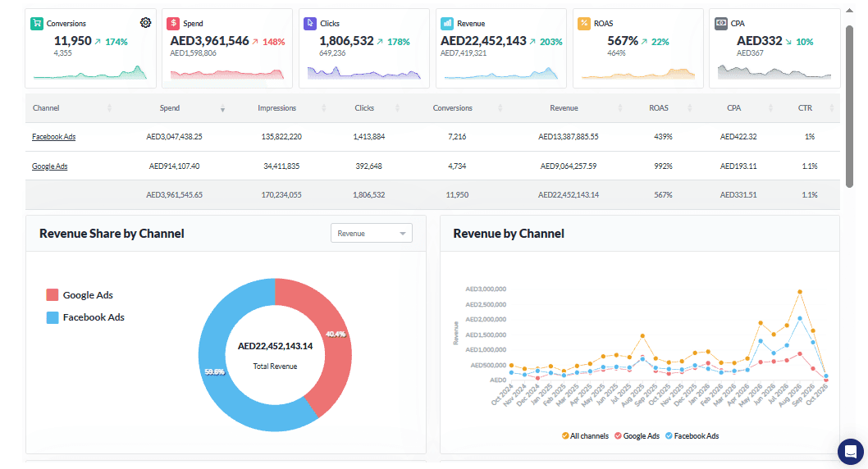
Task: Click the Conversions shopping cart icon
Action: (37, 23)
